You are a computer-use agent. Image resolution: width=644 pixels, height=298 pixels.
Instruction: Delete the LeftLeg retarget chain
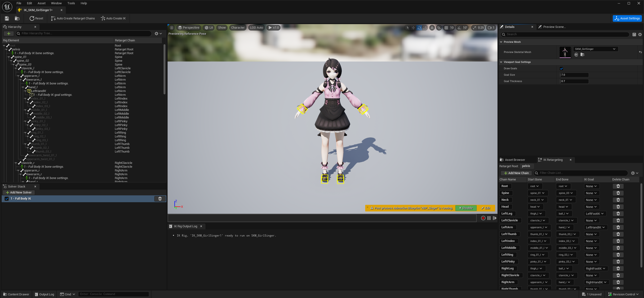[618, 214]
